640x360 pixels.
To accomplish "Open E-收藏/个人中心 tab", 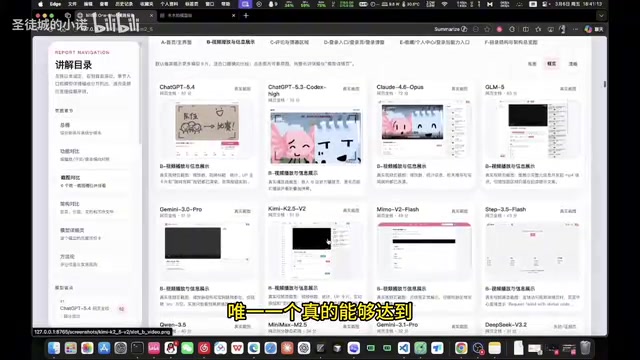I will pos(434,42).
